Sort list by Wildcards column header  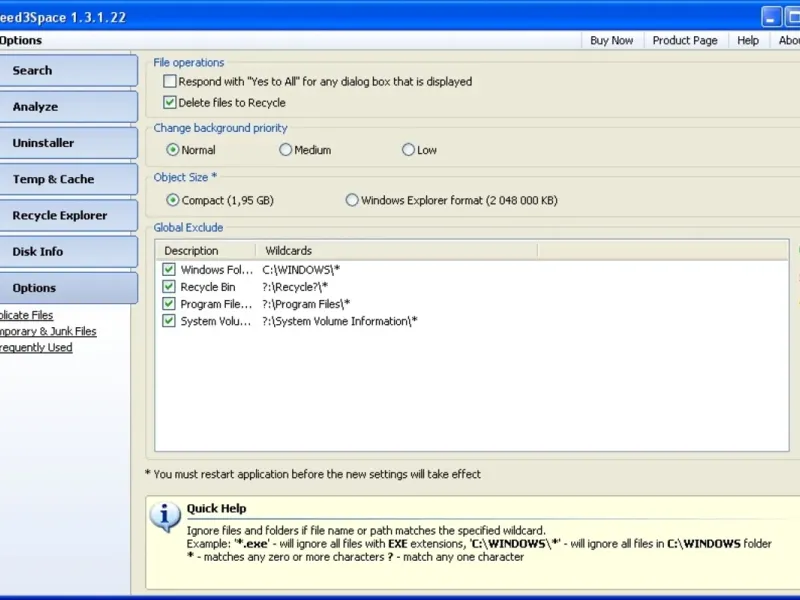tap(396, 251)
